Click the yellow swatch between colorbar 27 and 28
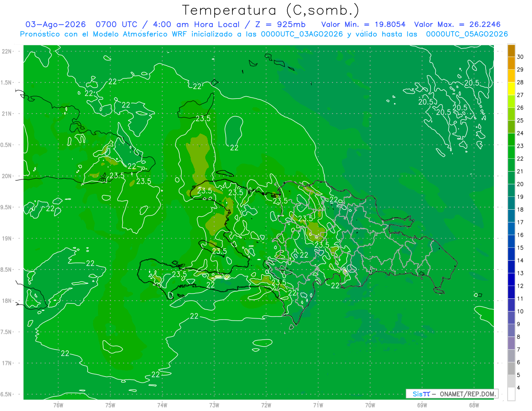This screenshot has width=532, height=411. pos(511,89)
